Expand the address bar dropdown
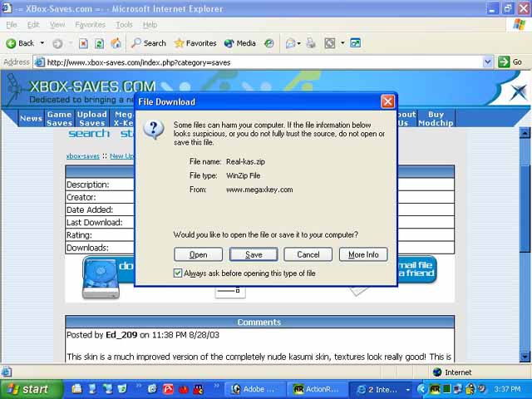 (488, 62)
